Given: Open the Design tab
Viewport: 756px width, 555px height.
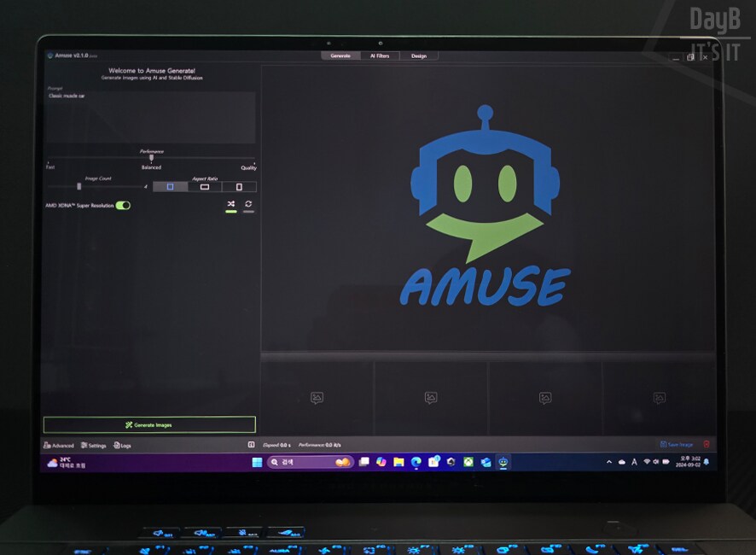Looking at the screenshot, I should tap(419, 55).
